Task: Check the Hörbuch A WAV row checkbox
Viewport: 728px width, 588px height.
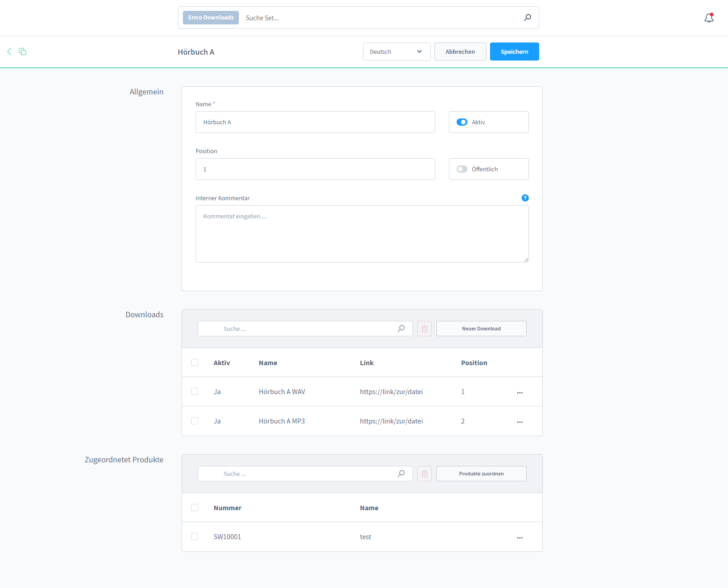Action: coord(195,391)
